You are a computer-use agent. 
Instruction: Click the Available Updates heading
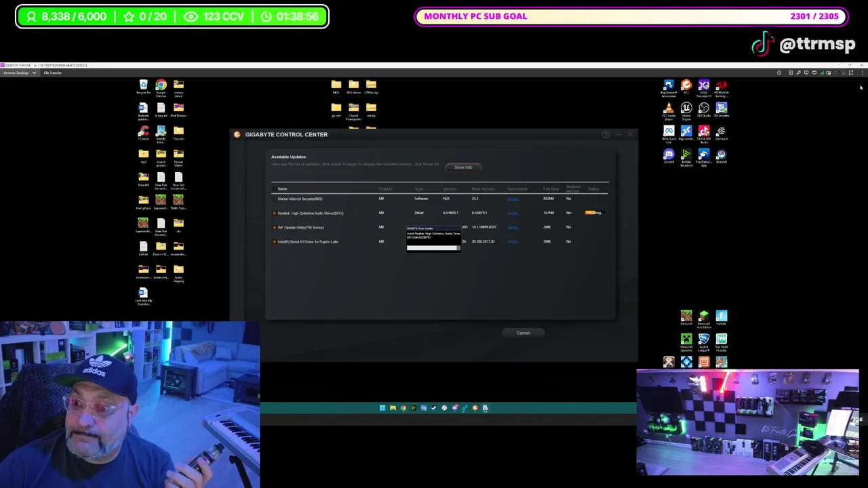click(x=288, y=157)
